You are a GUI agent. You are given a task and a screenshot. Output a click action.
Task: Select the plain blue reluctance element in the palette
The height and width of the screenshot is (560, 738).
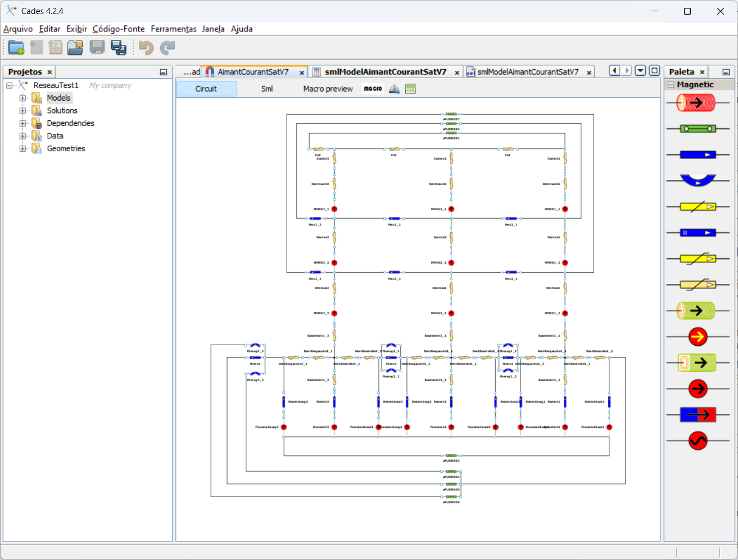[x=698, y=155]
